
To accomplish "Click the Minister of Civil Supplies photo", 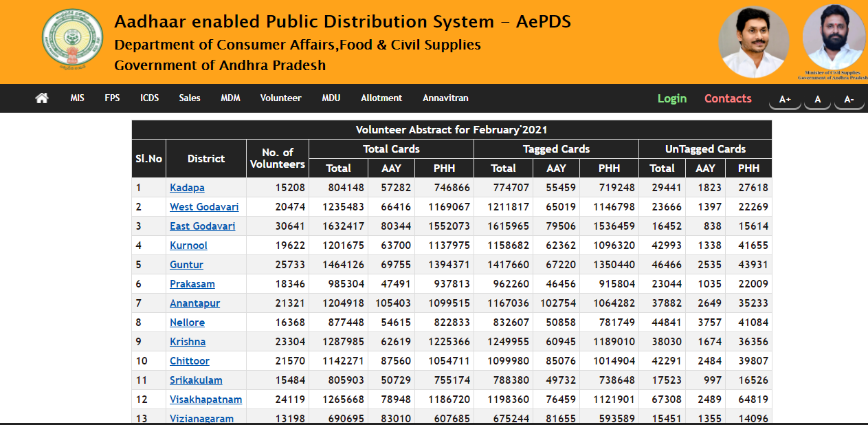I will pyautogui.click(x=834, y=38).
